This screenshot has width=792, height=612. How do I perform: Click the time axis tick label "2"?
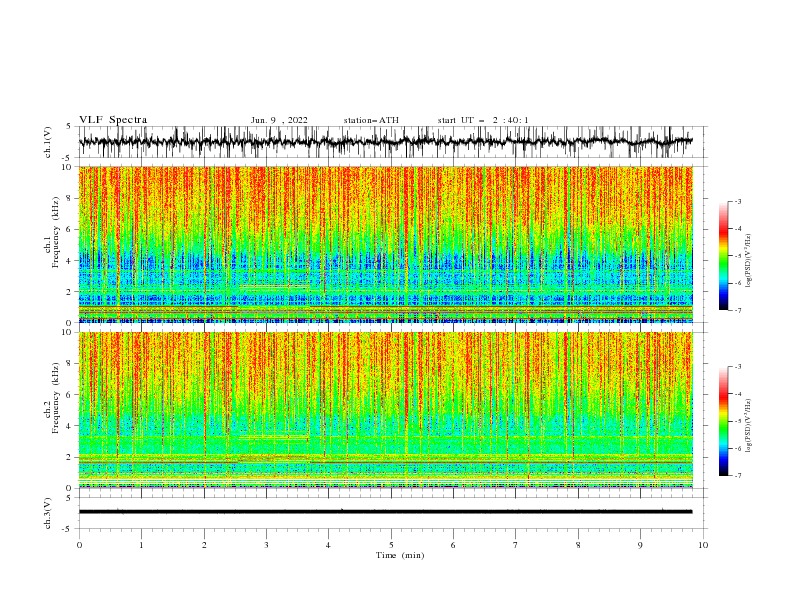tap(204, 545)
